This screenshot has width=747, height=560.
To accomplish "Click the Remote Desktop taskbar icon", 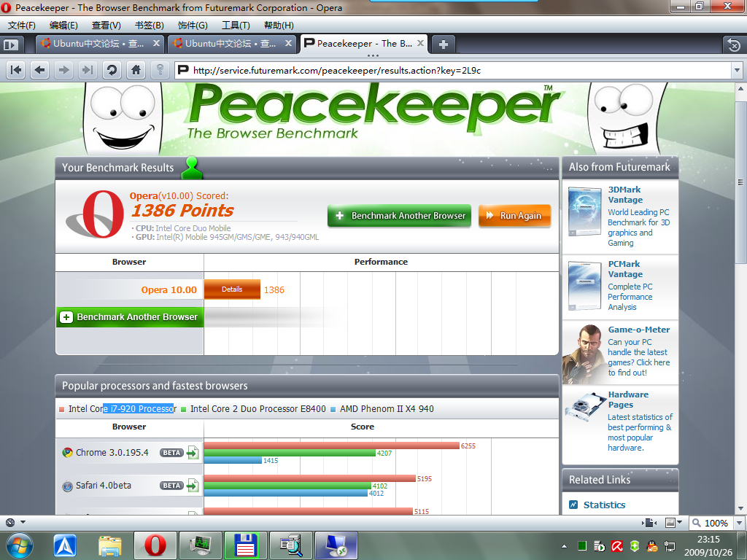I will coord(336,545).
